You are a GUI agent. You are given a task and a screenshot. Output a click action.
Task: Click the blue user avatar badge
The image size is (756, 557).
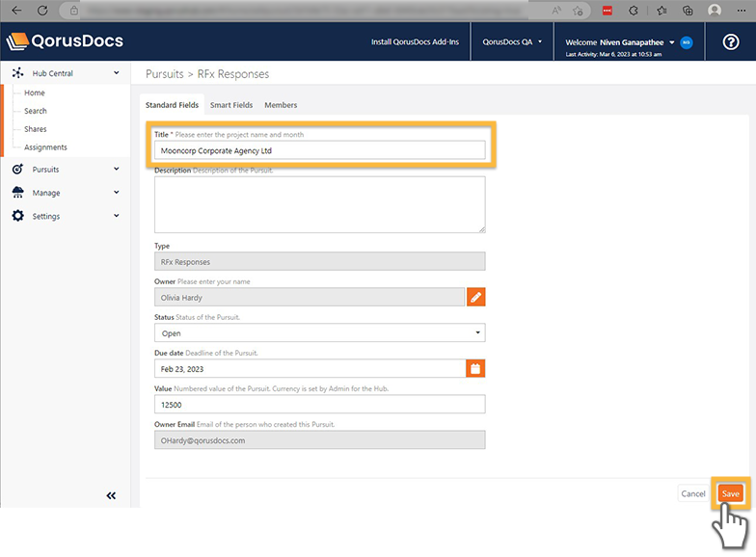pos(687,42)
